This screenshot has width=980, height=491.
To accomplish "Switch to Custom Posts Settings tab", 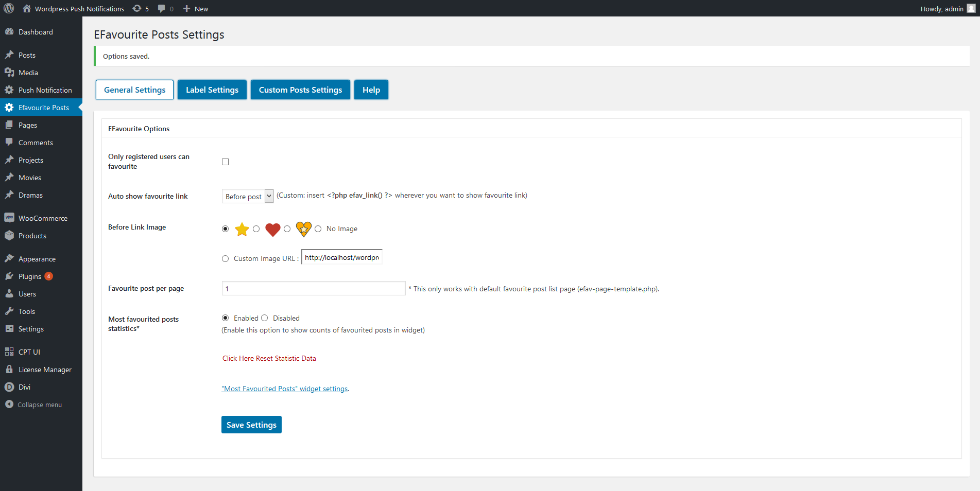I will 300,90.
